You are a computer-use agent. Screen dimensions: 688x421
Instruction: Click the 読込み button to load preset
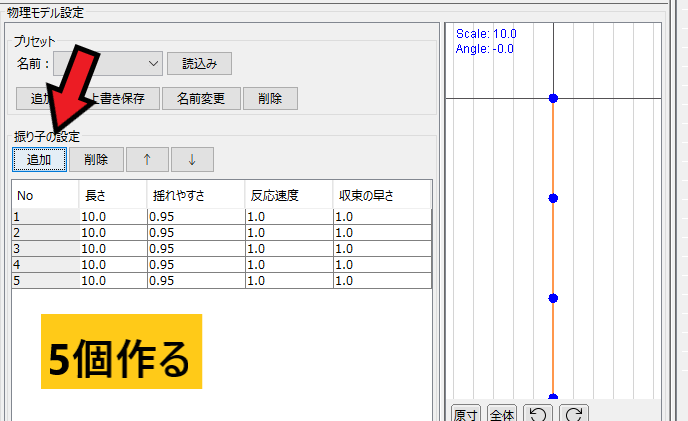(x=199, y=64)
